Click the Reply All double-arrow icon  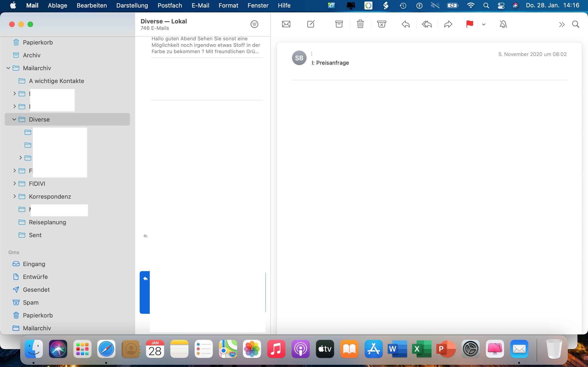tap(427, 24)
